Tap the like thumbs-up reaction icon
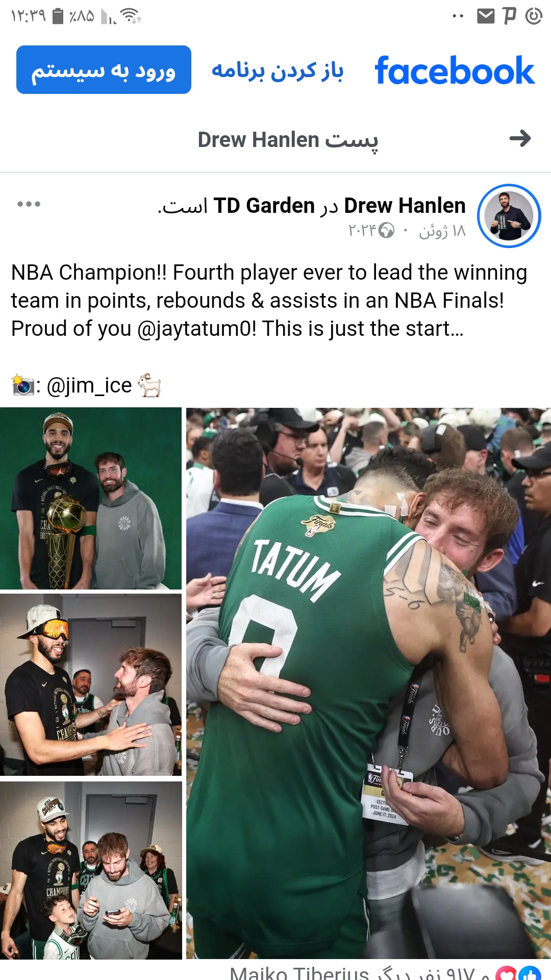Image resolution: width=551 pixels, height=980 pixels. click(x=530, y=974)
